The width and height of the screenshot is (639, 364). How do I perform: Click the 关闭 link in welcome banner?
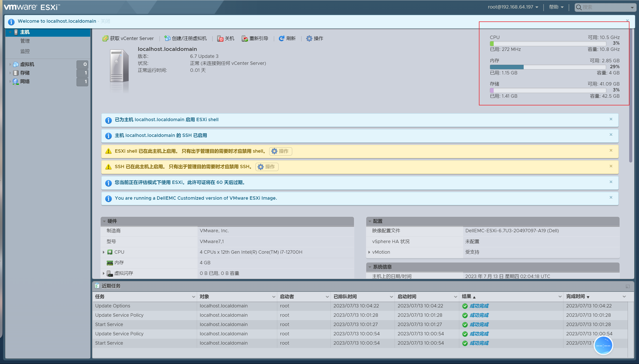pos(105,21)
